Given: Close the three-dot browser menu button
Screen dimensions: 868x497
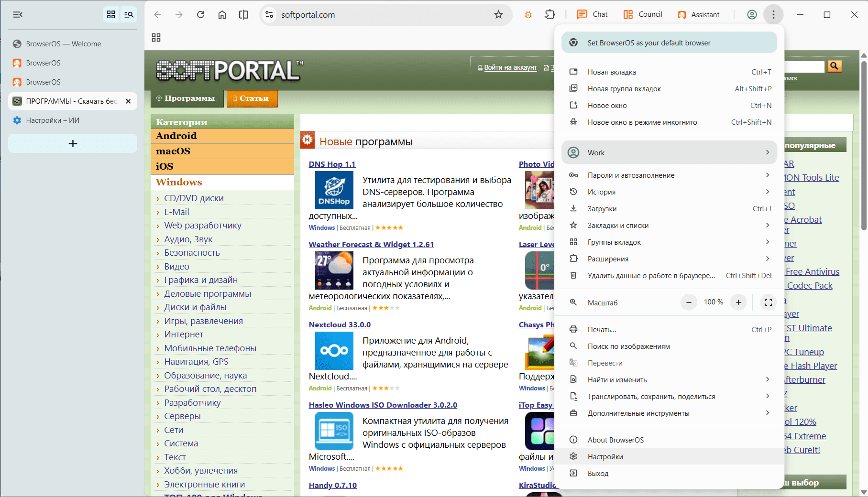Looking at the screenshot, I should 773,15.
